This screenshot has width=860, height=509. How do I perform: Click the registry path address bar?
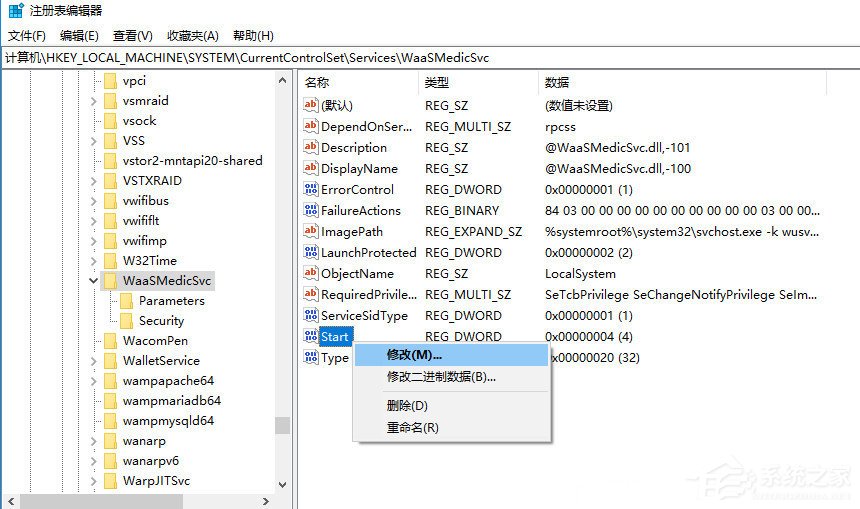[430, 58]
